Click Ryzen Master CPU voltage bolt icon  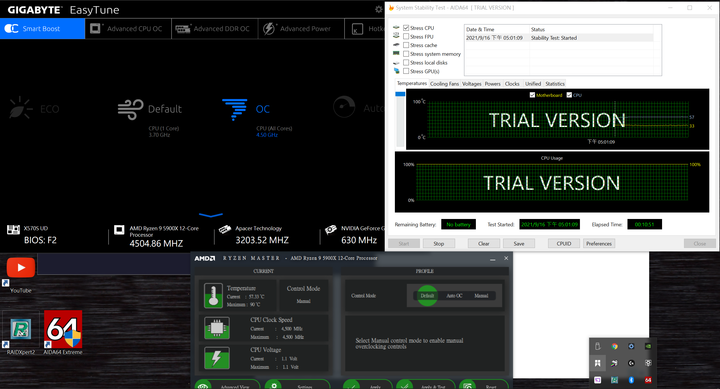pyautogui.click(x=217, y=358)
